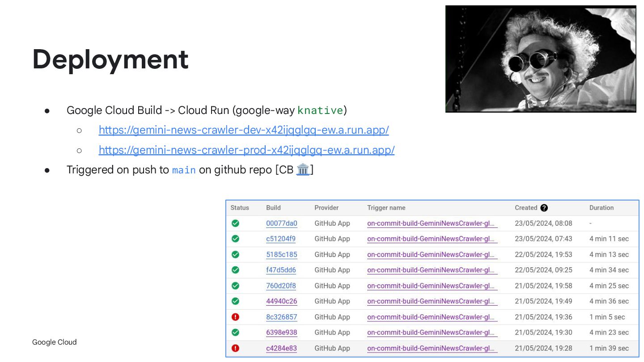This screenshot has height=362, width=644.
Task: Click the '4 min 23 sec' duration cell
Action: coord(609,333)
